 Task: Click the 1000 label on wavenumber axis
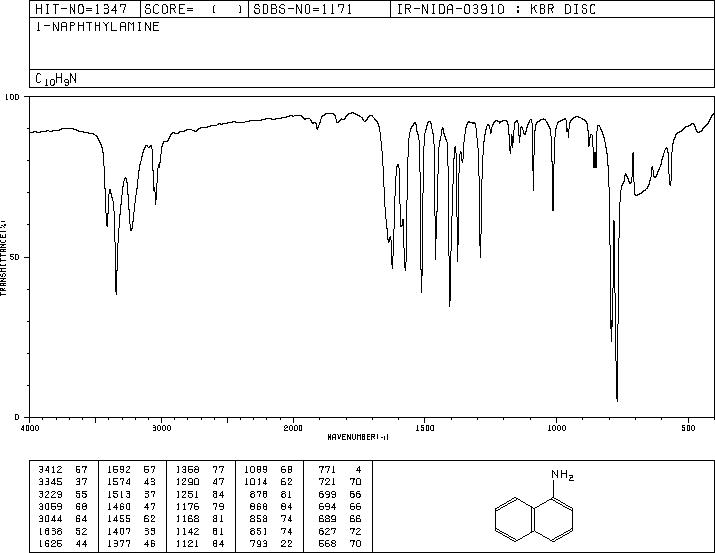pyautogui.click(x=556, y=428)
